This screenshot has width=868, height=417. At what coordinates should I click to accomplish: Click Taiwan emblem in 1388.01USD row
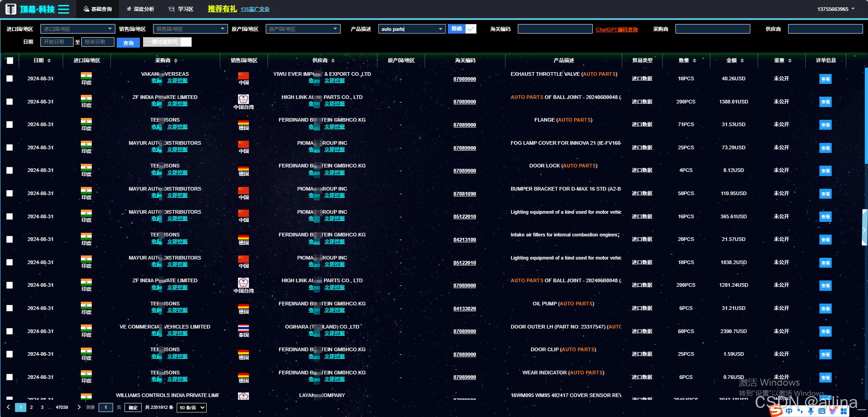[x=243, y=99]
